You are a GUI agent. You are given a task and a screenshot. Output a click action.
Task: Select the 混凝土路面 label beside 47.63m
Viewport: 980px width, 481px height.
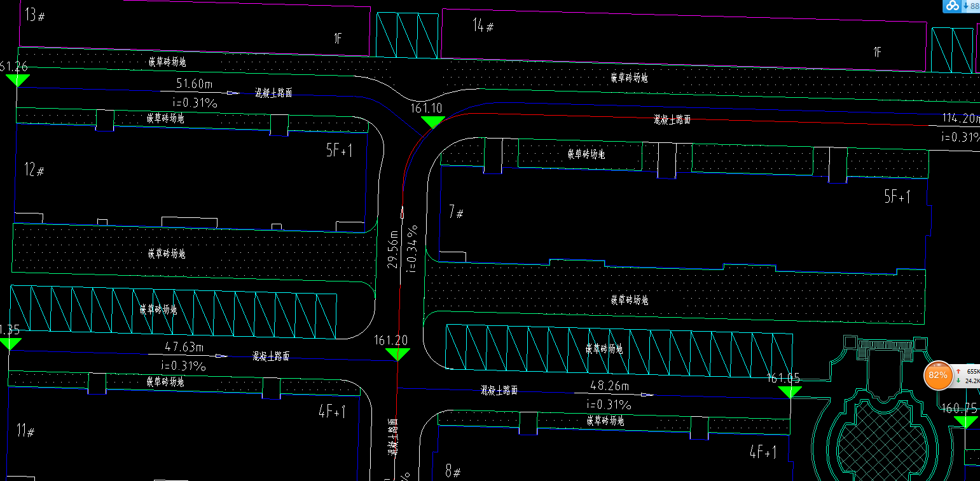pyautogui.click(x=271, y=356)
